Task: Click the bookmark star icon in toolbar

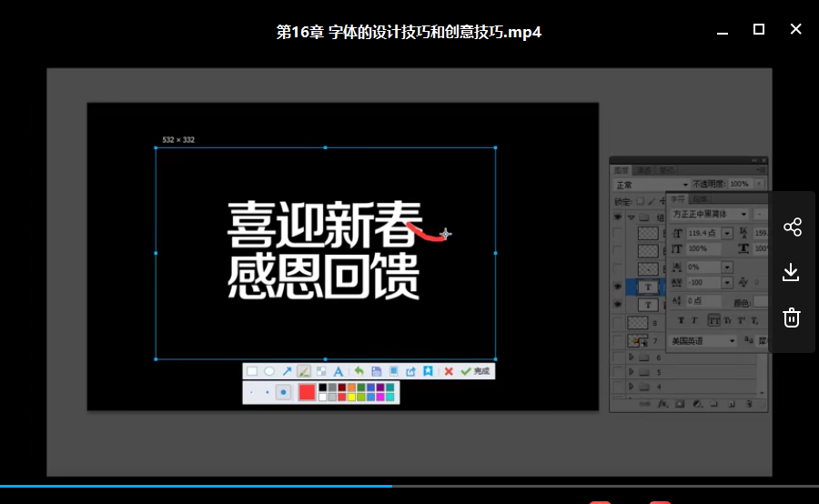Action: pos(429,371)
